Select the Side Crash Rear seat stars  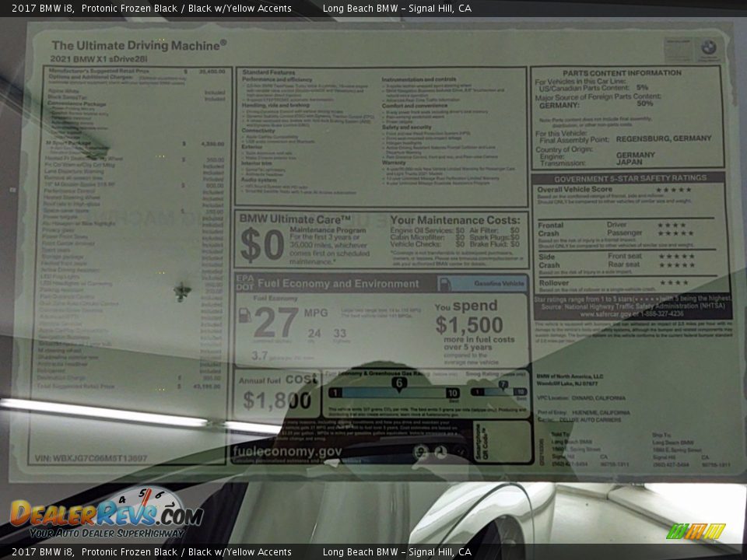click(676, 264)
